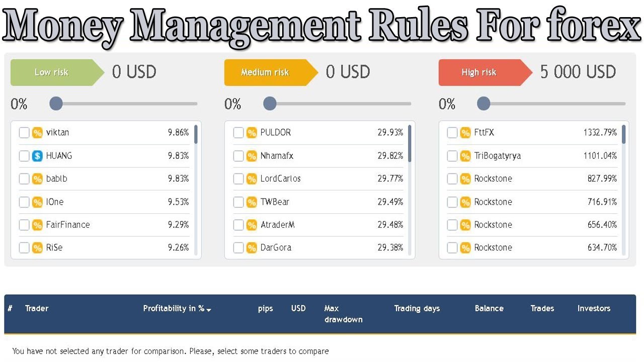The image size is (644, 362).
Task: Sort by Profitability in % dropdown arrow
Action: click(209, 310)
